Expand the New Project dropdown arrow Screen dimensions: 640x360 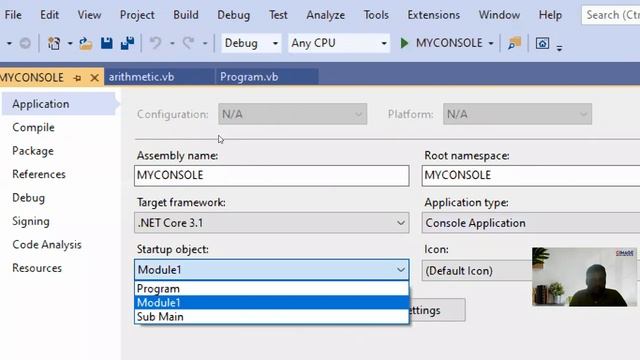pos(70,43)
